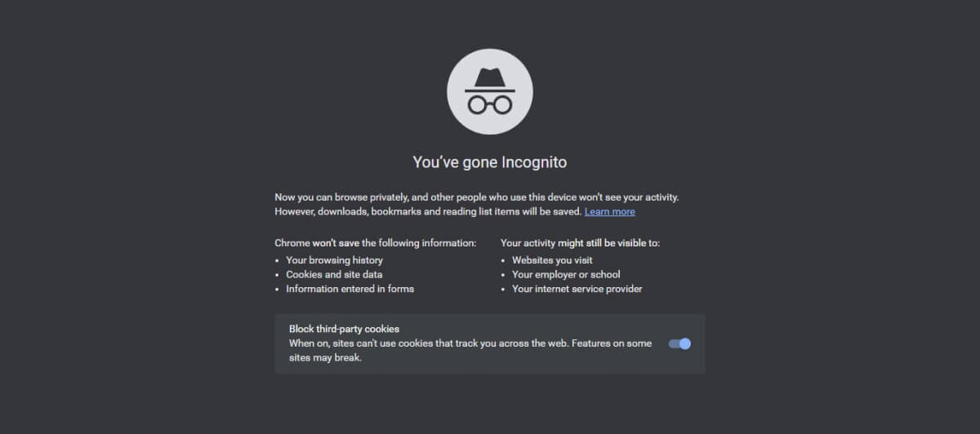The width and height of the screenshot is (980, 434).
Task: Click the Incognito hat-and-glasses logo
Action: (x=490, y=91)
